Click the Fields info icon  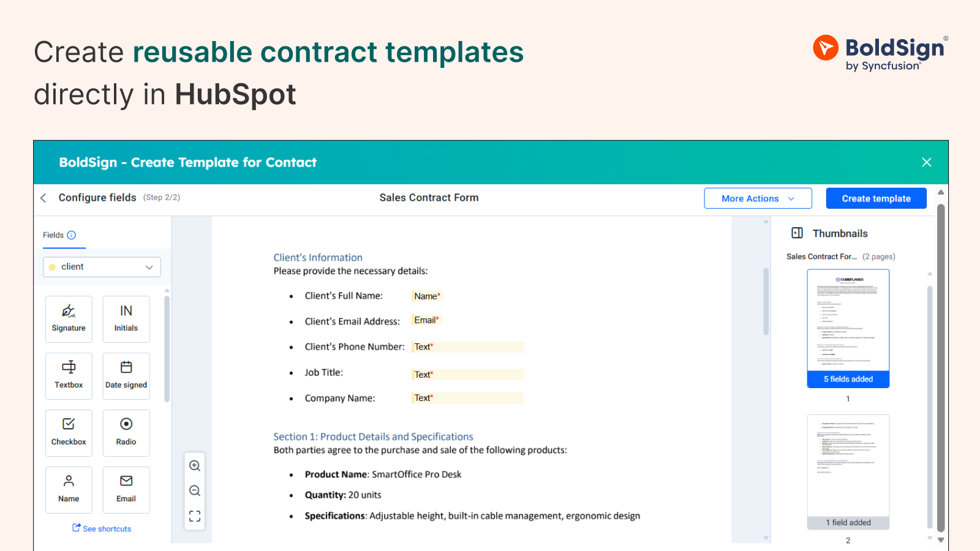tap(72, 234)
